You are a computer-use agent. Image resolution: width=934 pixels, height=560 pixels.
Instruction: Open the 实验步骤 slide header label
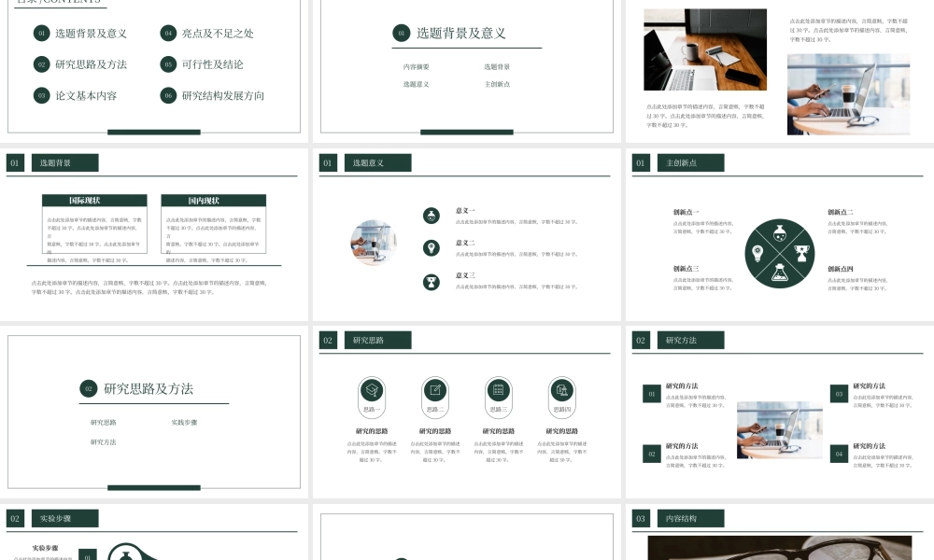pyautogui.click(x=65, y=518)
